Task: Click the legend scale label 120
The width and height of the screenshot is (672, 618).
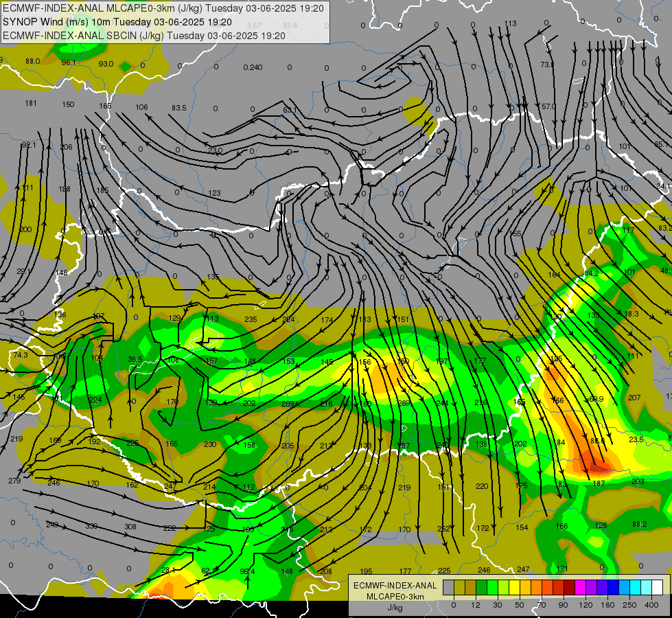Action: [586, 605]
